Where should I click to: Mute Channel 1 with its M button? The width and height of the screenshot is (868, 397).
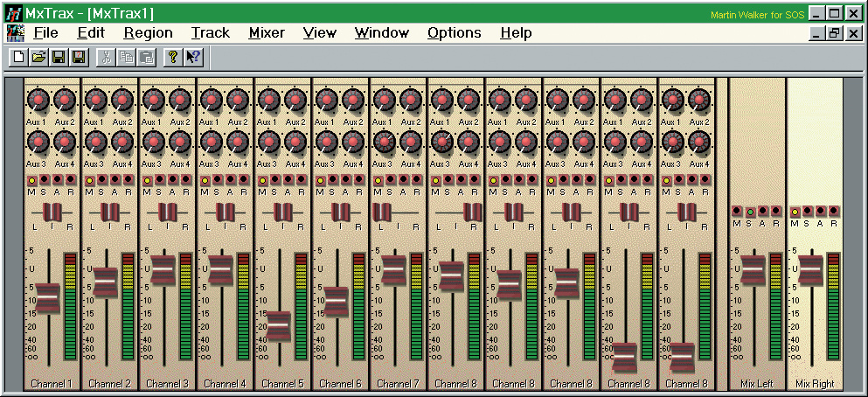32,181
